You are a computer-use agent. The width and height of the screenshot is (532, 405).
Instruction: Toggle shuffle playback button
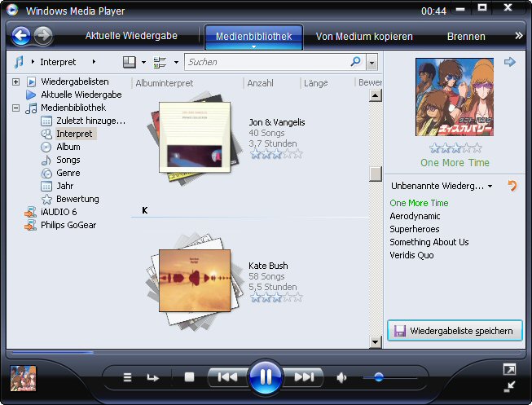point(127,377)
